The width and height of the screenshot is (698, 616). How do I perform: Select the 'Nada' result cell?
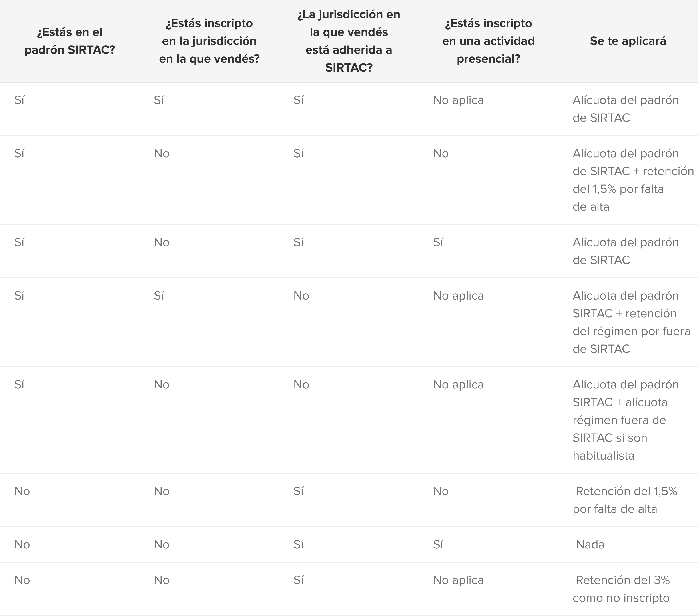pos(590,544)
